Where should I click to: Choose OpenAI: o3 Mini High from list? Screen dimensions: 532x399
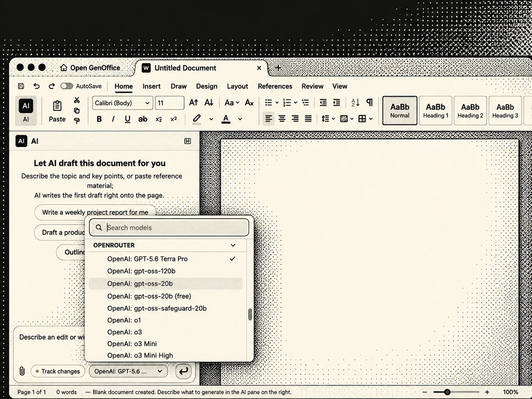(166, 355)
